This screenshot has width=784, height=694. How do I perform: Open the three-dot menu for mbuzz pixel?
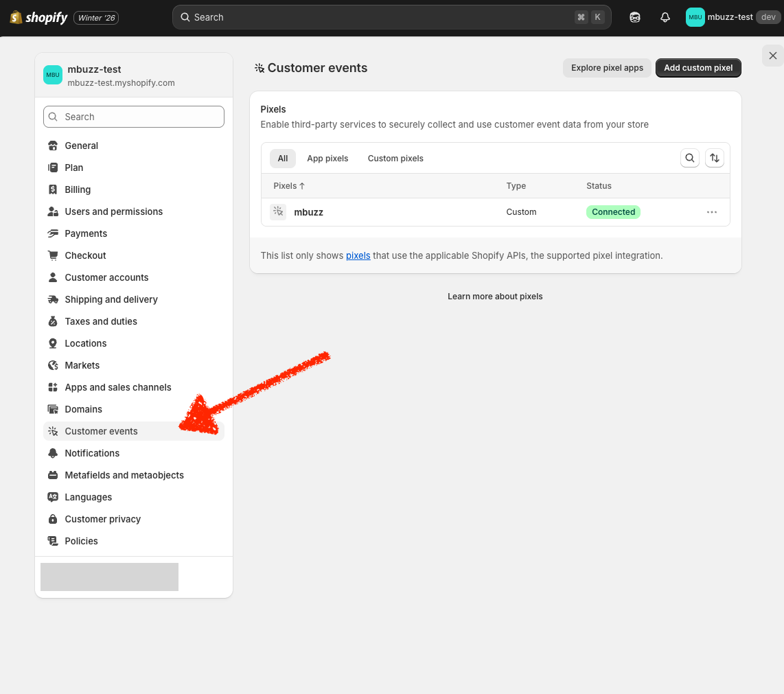[712, 212]
